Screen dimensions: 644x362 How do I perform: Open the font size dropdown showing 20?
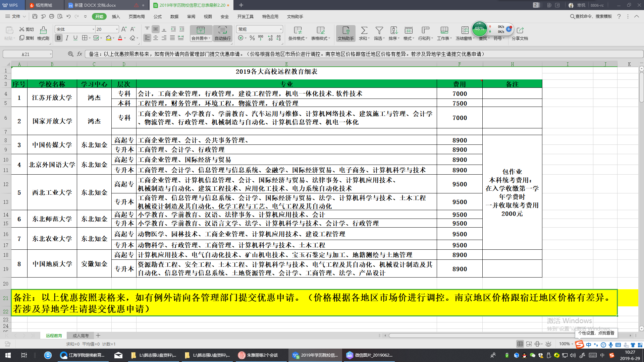tap(117, 29)
